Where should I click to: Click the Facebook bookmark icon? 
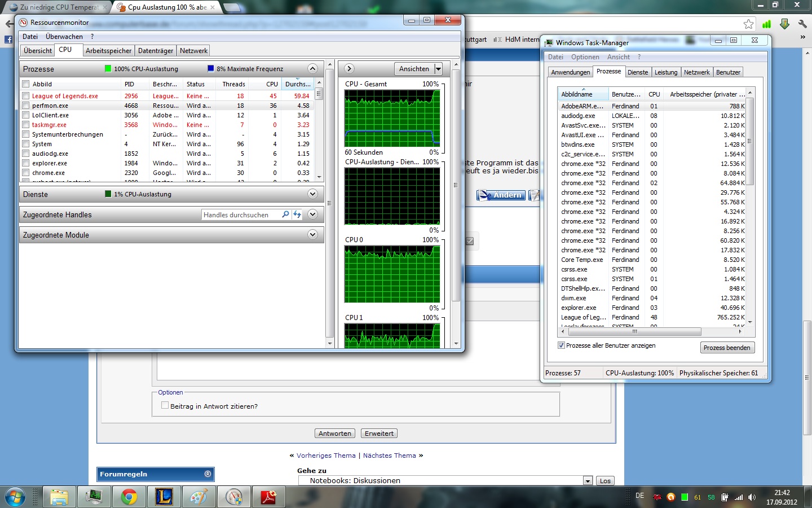[x=8, y=40]
